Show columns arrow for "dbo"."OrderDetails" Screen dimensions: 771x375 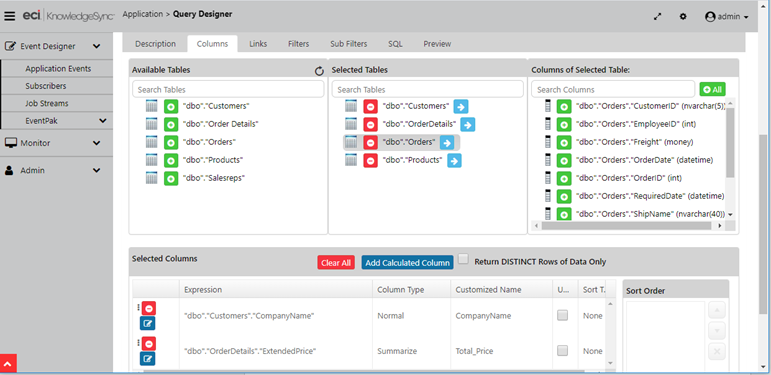pos(468,125)
